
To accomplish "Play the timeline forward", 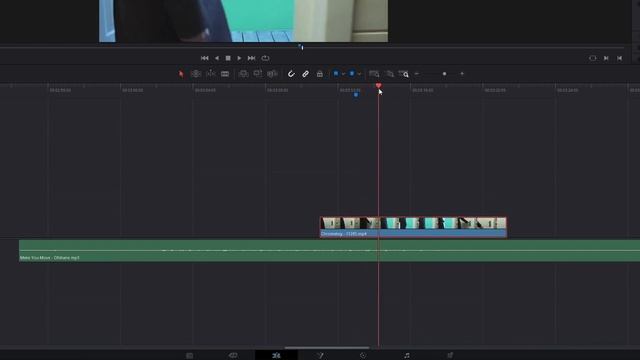I will 239,58.
